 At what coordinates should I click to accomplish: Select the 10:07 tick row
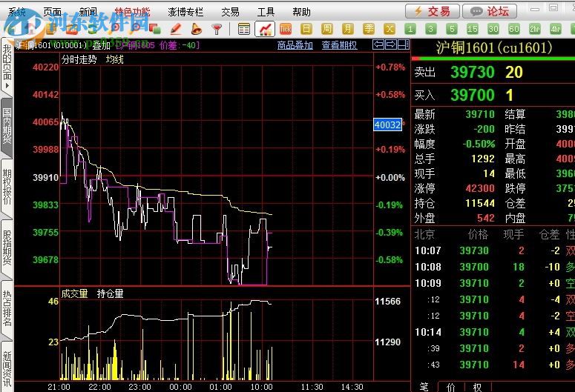(x=493, y=250)
